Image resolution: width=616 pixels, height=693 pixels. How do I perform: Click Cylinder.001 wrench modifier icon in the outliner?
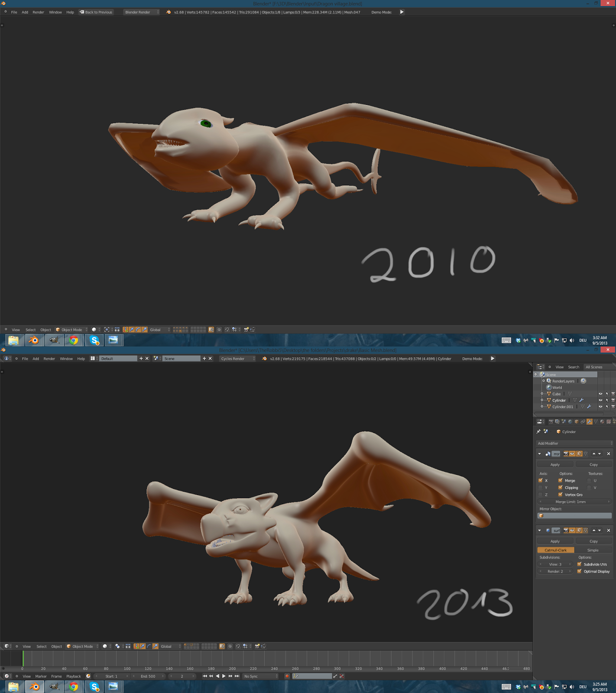click(589, 407)
